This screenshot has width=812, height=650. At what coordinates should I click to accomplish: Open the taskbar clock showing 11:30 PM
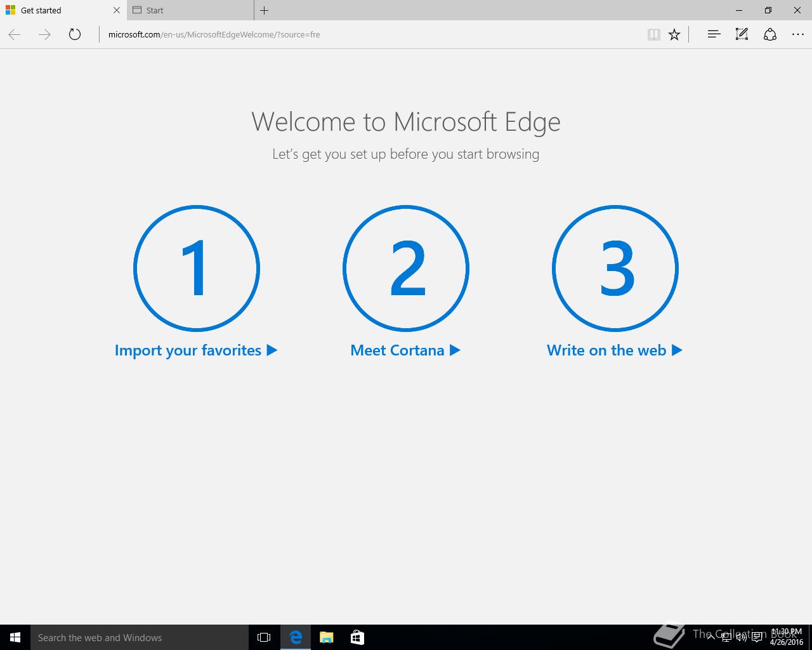(x=787, y=637)
